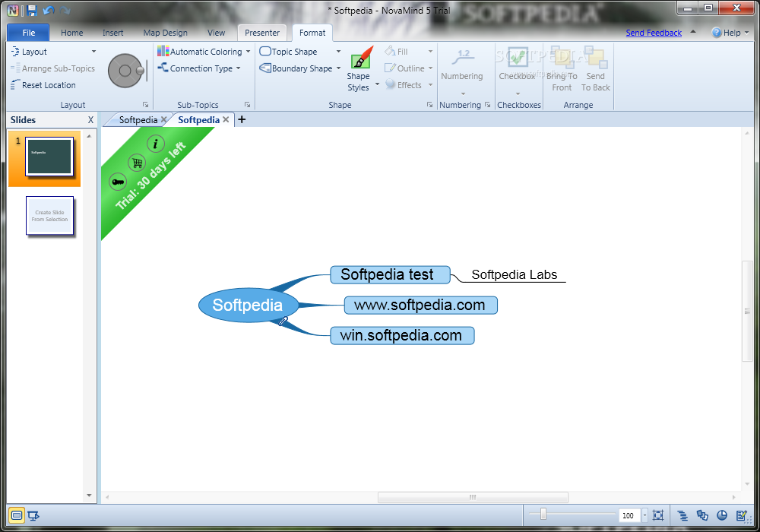
Task: Click the Help question mark icon
Action: tap(717, 33)
